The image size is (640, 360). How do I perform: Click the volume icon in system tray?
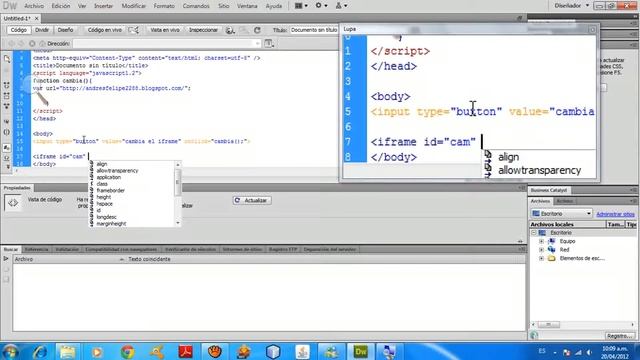(x=589, y=352)
